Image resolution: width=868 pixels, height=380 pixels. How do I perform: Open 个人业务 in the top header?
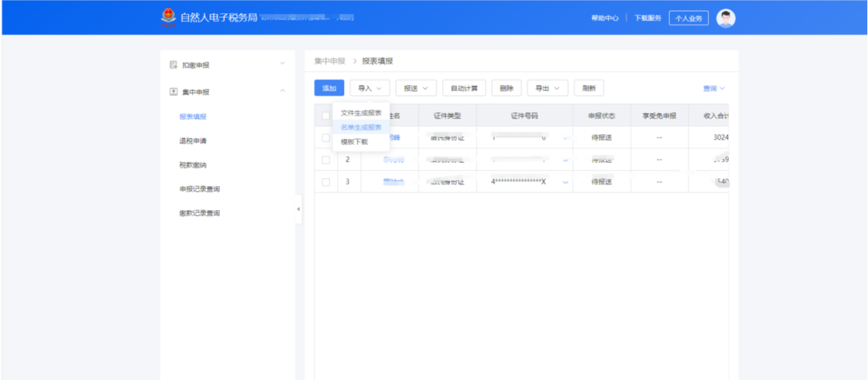click(x=689, y=18)
